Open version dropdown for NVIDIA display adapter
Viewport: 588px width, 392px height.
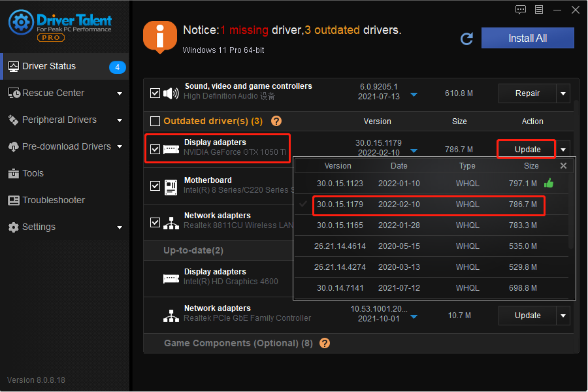(x=414, y=151)
